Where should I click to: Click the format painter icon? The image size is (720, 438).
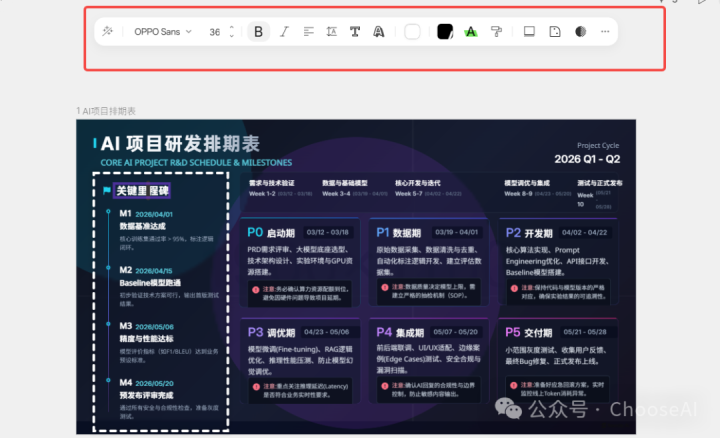495,32
